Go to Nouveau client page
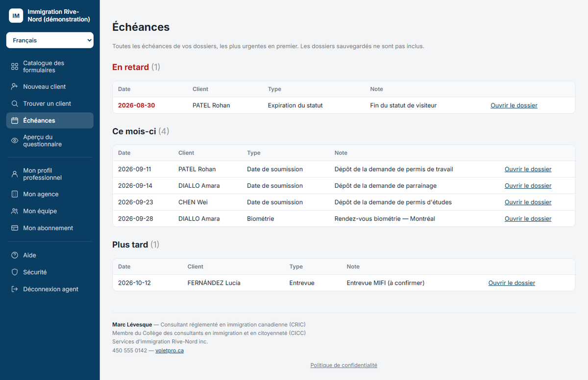588x380 pixels. click(50, 87)
